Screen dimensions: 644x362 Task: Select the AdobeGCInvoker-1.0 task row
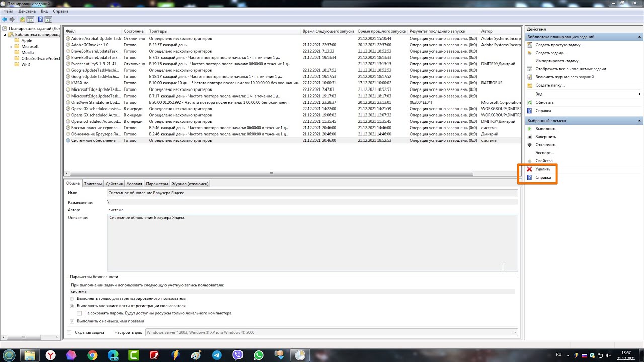(x=293, y=45)
